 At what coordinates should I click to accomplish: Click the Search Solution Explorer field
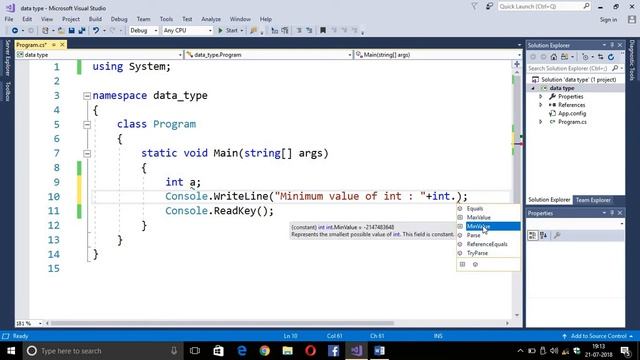tap(576, 68)
